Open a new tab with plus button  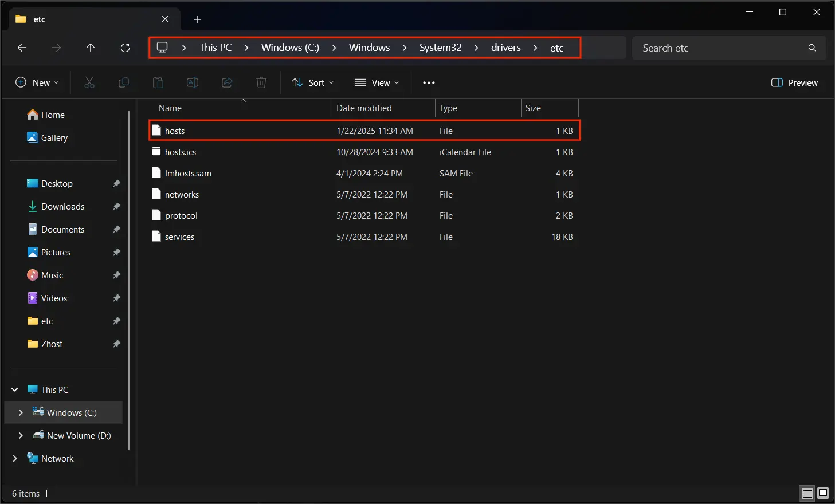click(x=197, y=19)
